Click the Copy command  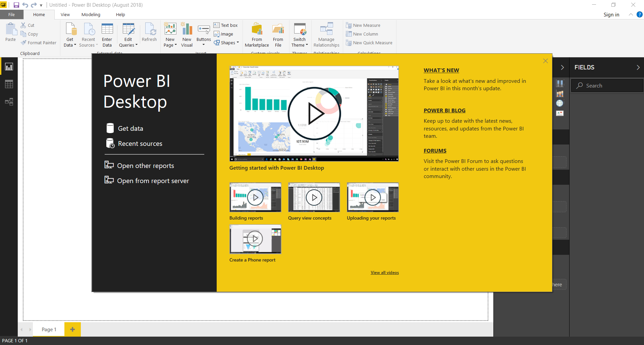tap(29, 34)
